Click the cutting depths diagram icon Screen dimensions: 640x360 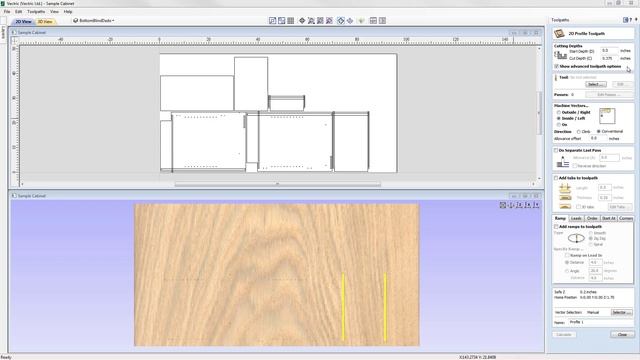pyautogui.click(x=560, y=55)
